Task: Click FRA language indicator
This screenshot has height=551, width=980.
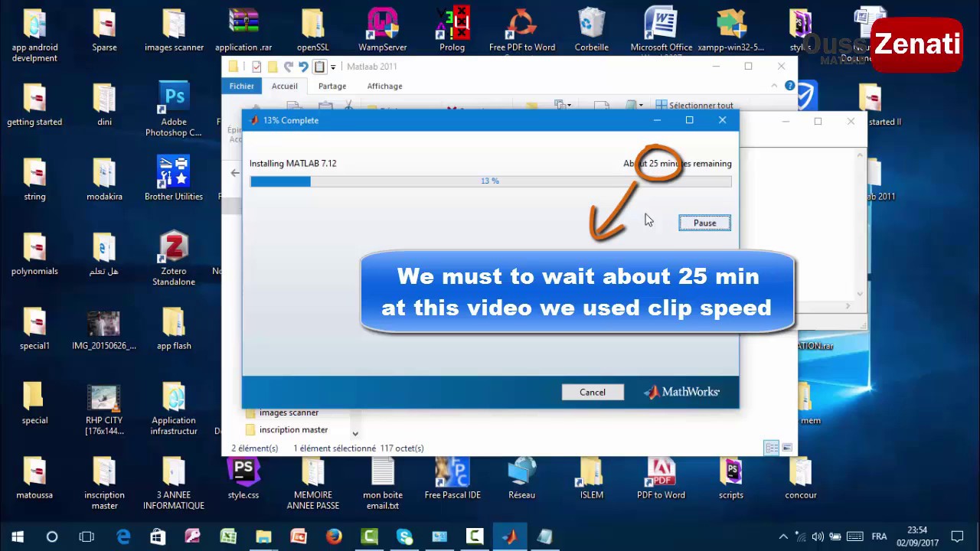Action: [x=879, y=536]
